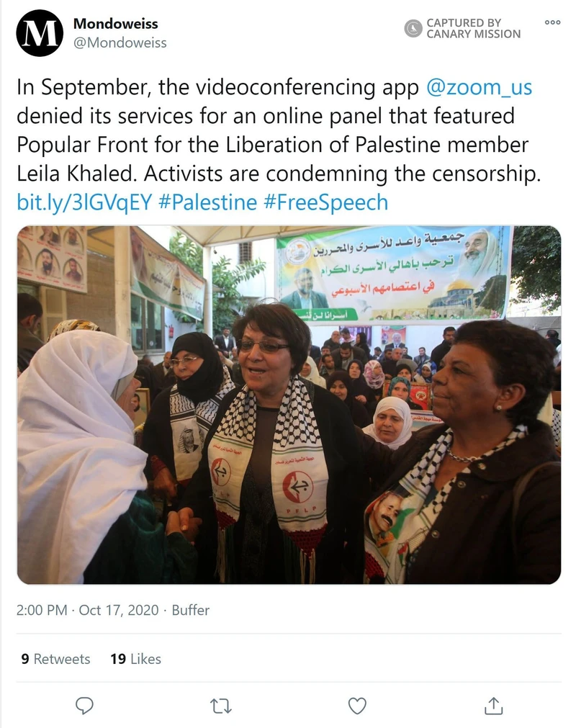Open the Mondoweiss display name
This screenshot has height=728, width=576.
point(116,23)
